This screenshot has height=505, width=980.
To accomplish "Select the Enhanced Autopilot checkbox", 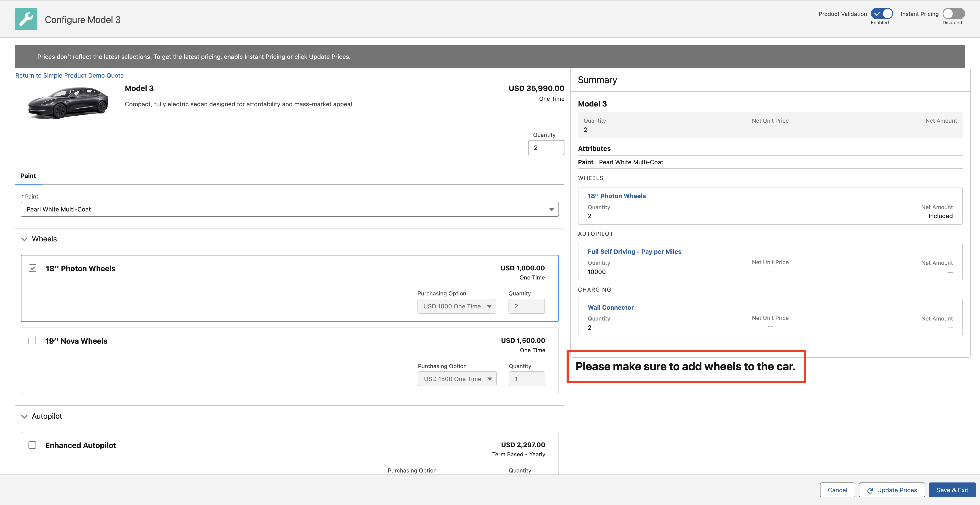I will point(32,445).
